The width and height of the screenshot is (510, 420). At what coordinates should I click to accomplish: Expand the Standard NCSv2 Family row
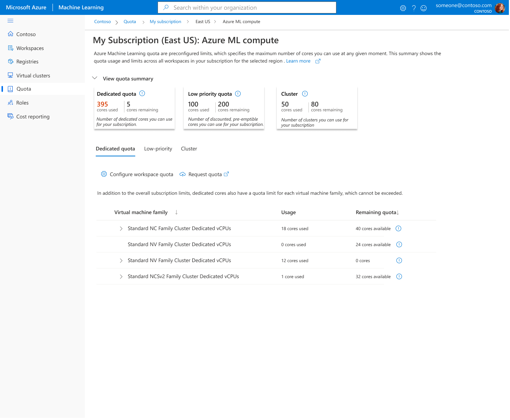tap(121, 277)
